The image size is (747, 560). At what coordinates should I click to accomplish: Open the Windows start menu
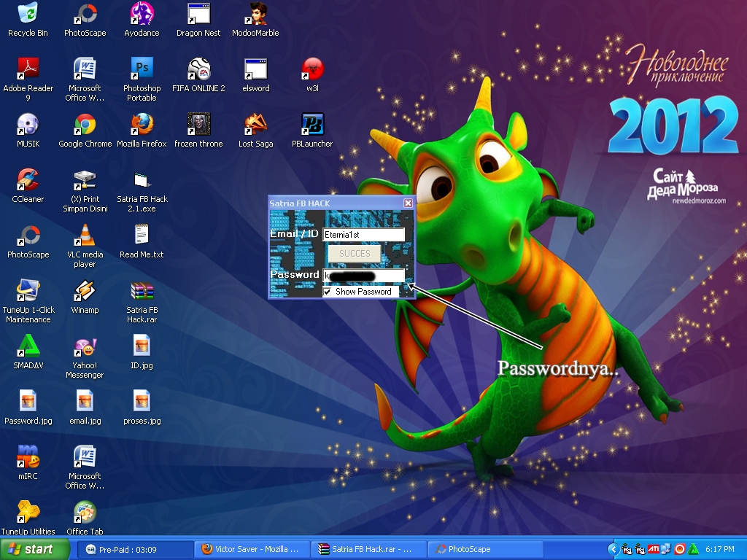(x=34, y=550)
